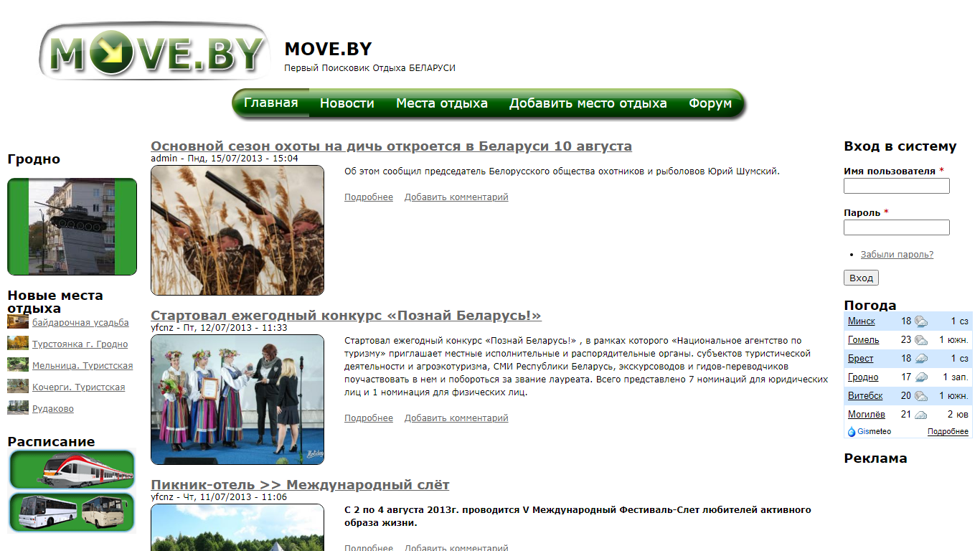Open article Стартовал ежегодный конкурс «Познай Беларусь!»
The width and height of the screenshot is (980, 551).
pyautogui.click(x=346, y=316)
